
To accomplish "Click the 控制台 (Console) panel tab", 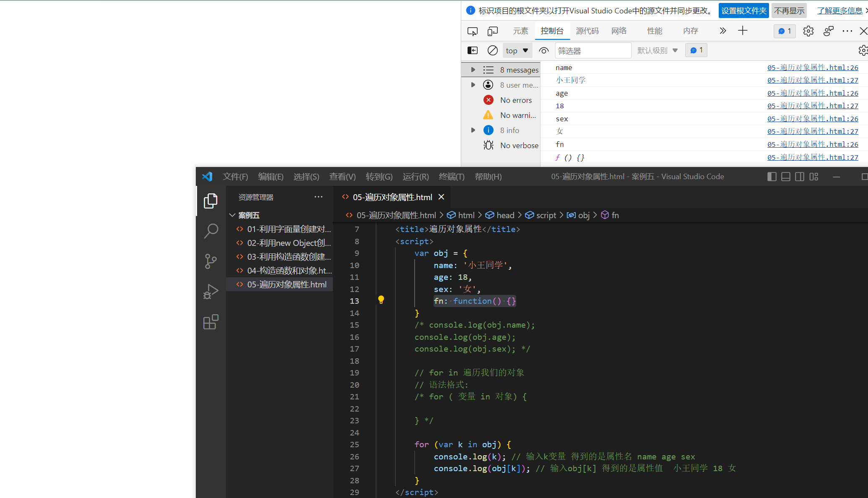I will tap(551, 30).
